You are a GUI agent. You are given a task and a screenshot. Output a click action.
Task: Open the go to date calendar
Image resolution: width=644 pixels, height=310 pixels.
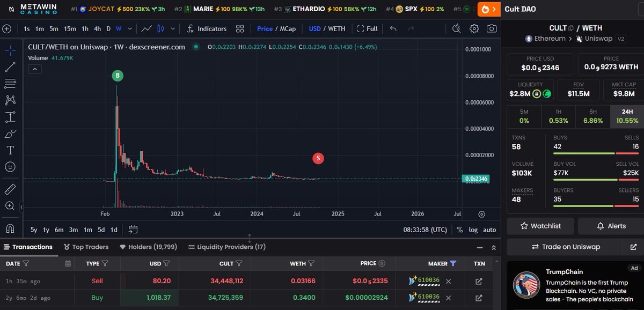pos(133,230)
